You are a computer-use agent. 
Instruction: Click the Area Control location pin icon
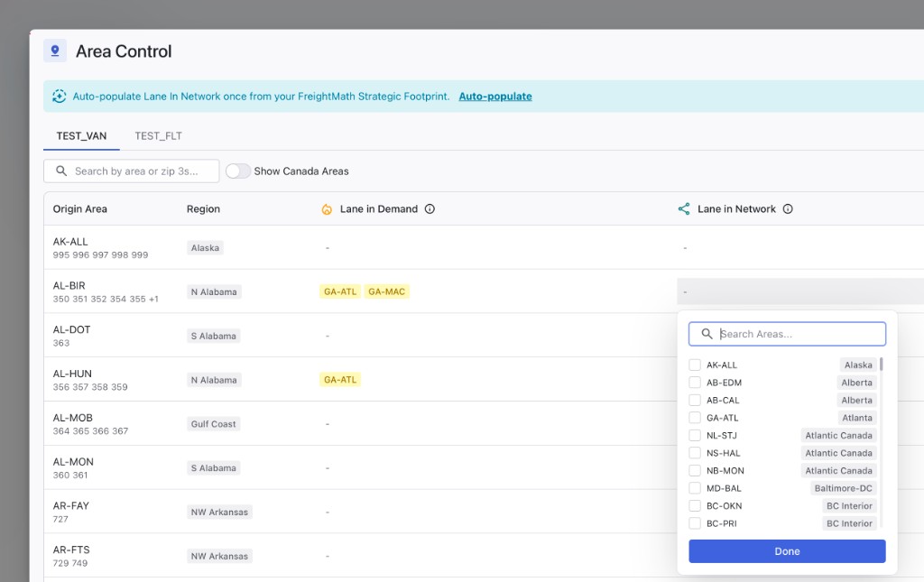[55, 51]
